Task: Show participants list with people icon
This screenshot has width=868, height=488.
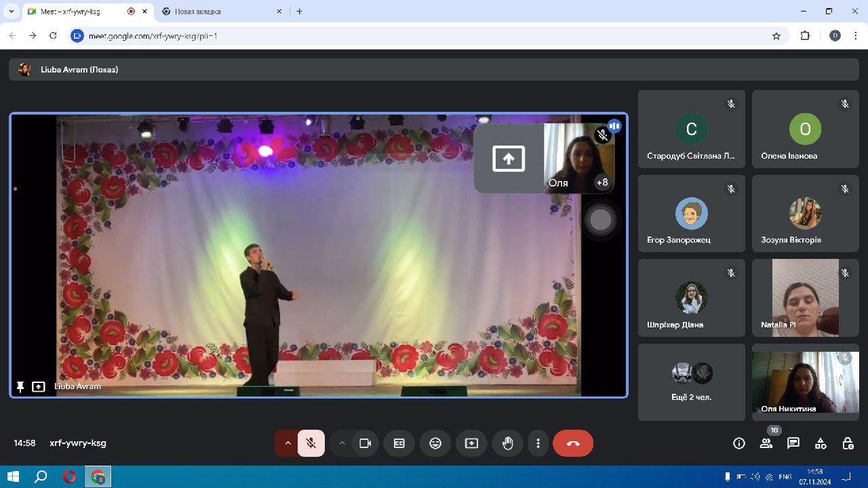Action: (766, 443)
